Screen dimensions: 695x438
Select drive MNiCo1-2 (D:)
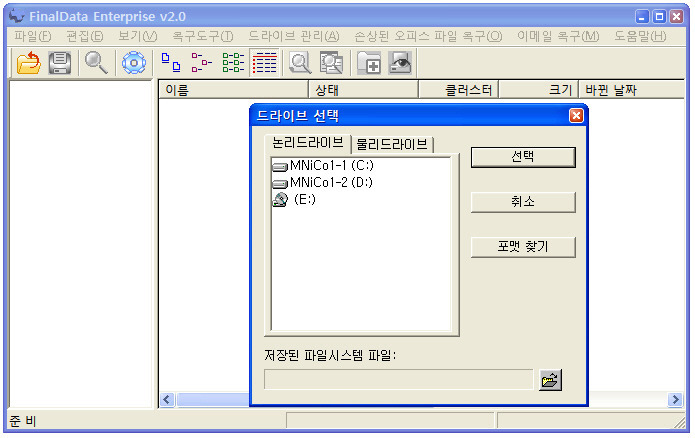pyautogui.click(x=322, y=183)
